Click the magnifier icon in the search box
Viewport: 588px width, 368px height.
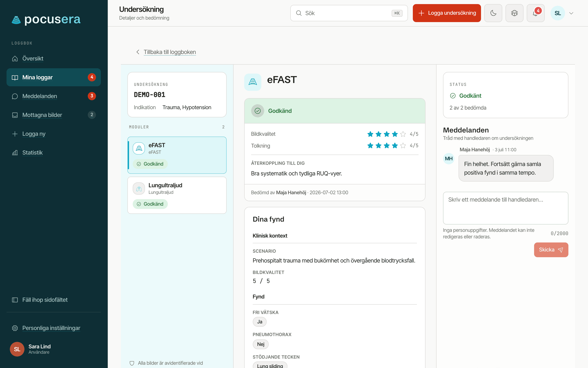pos(299,13)
